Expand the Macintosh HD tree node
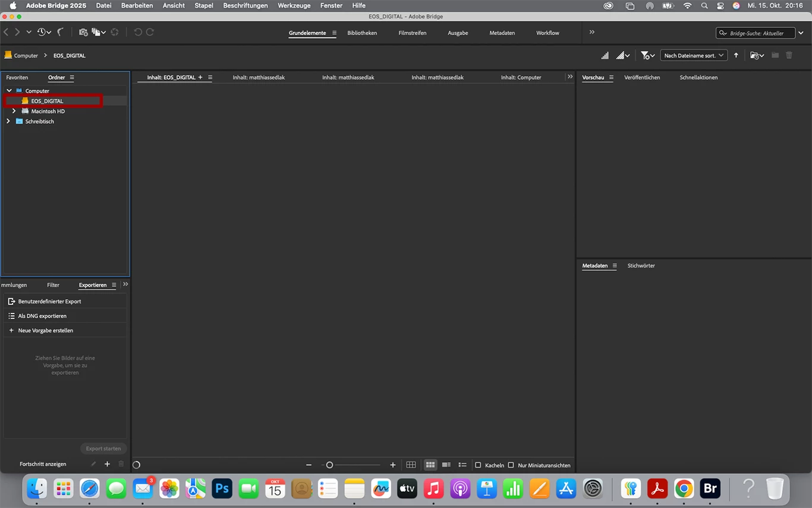 point(14,111)
